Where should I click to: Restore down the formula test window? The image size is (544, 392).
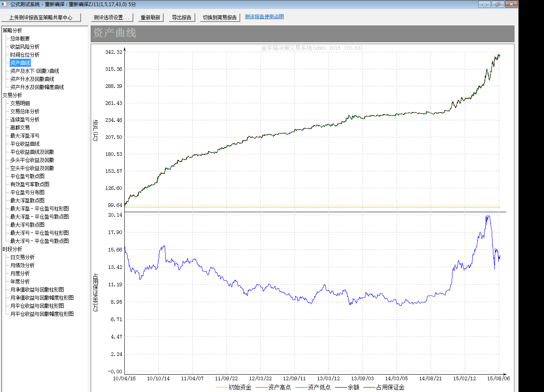click(498, 4)
